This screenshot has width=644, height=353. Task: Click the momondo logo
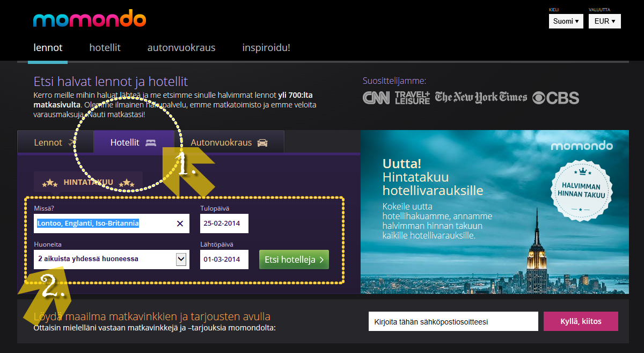pos(89,19)
